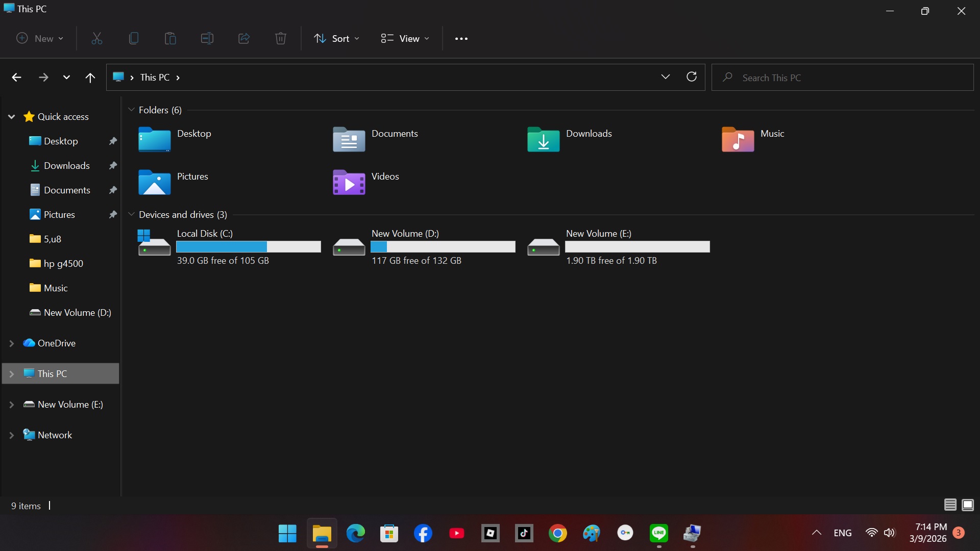Open the View options menu

pos(405,38)
